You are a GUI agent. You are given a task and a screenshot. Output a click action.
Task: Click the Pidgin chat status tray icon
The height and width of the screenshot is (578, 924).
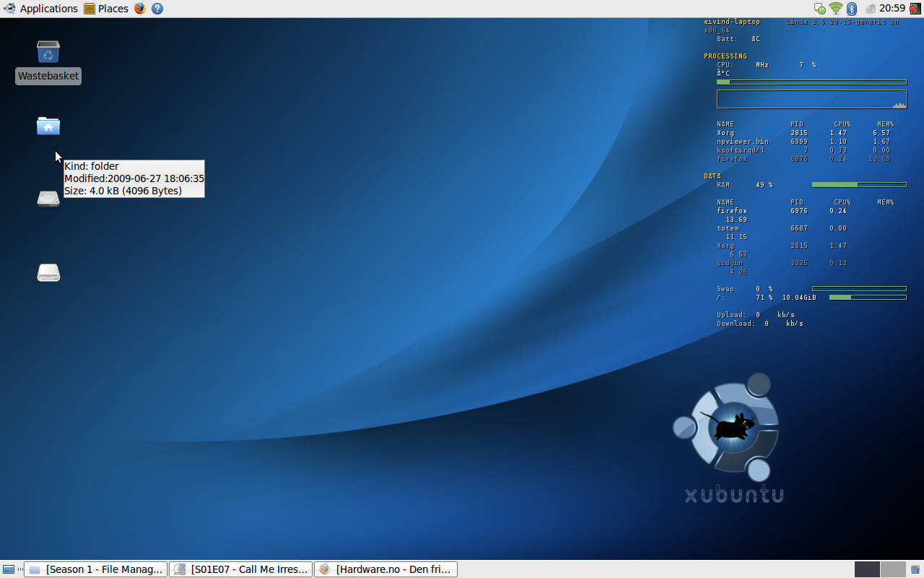(820, 9)
